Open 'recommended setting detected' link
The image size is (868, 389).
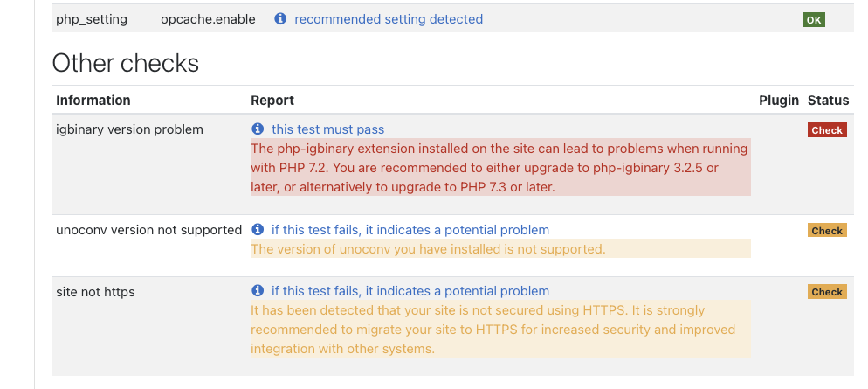click(x=389, y=19)
